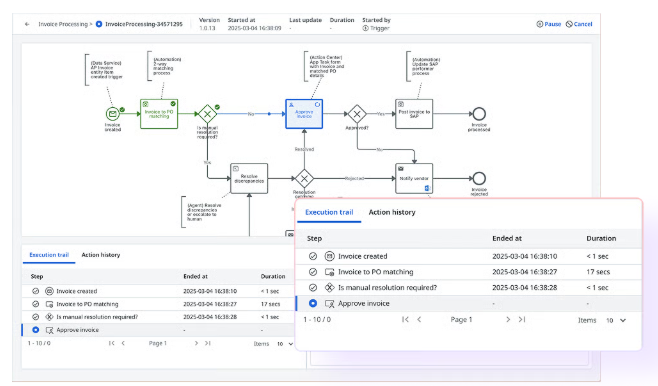Go to next page in popup pager
The height and width of the screenshot is (386, 658).
pyautogui.click(x=508, y=320)
